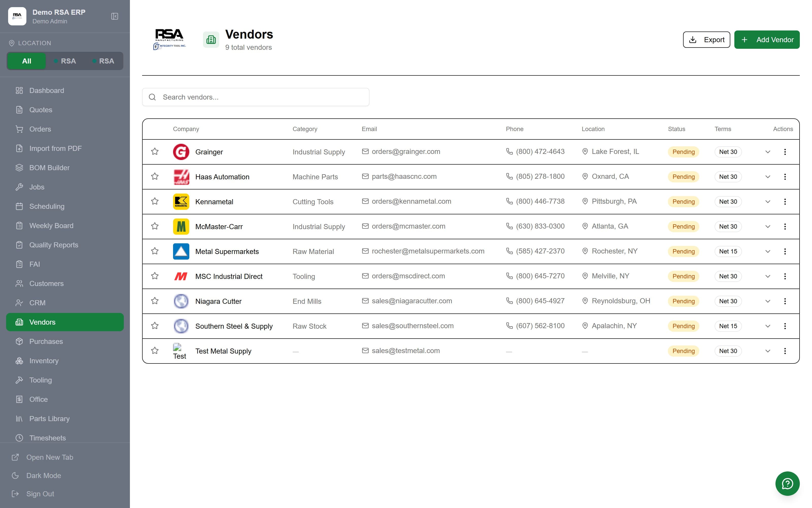
Task: Click the map pin beside Pittsburgh, PA
Action: 585,201
